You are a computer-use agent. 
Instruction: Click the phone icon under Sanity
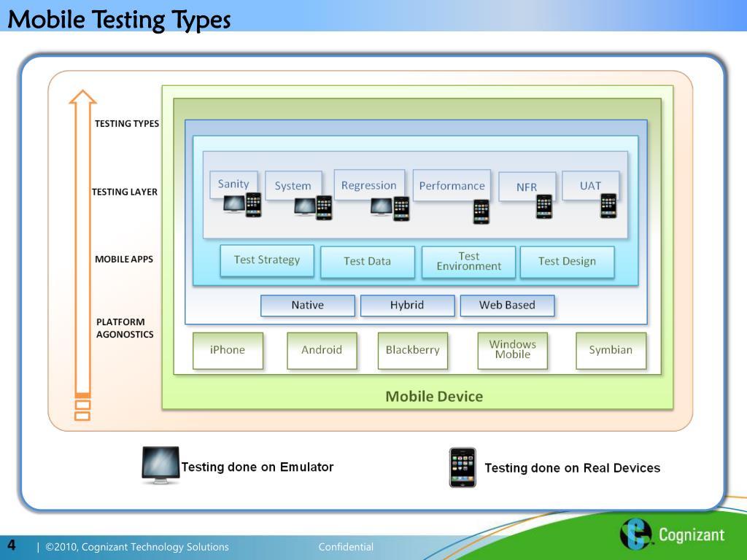(x=253, y=205)
